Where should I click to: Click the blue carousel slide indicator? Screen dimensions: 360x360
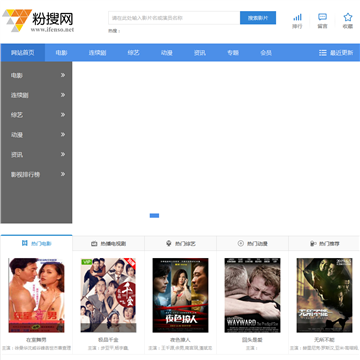point(154,216)
